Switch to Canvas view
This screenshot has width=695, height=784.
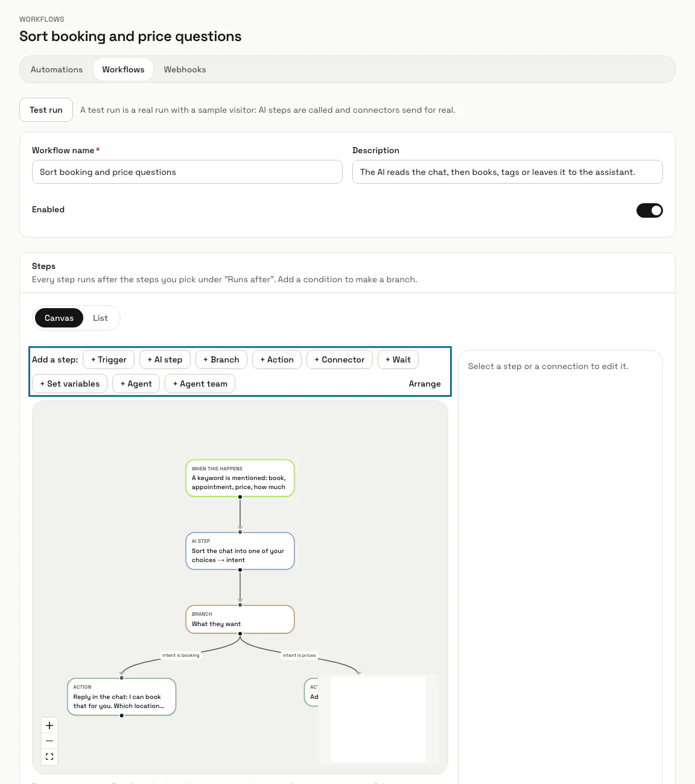pyautogui.click(x=59, y=318)
